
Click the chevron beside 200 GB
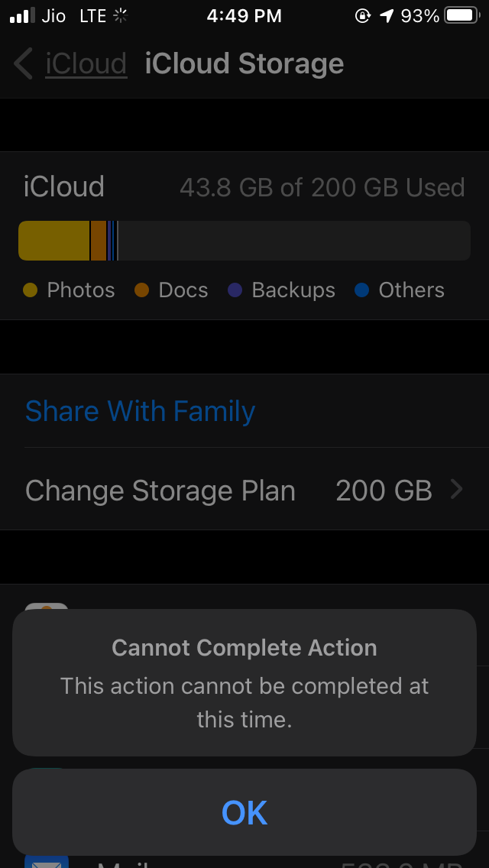pyautogui.click(x=457, y=489)
